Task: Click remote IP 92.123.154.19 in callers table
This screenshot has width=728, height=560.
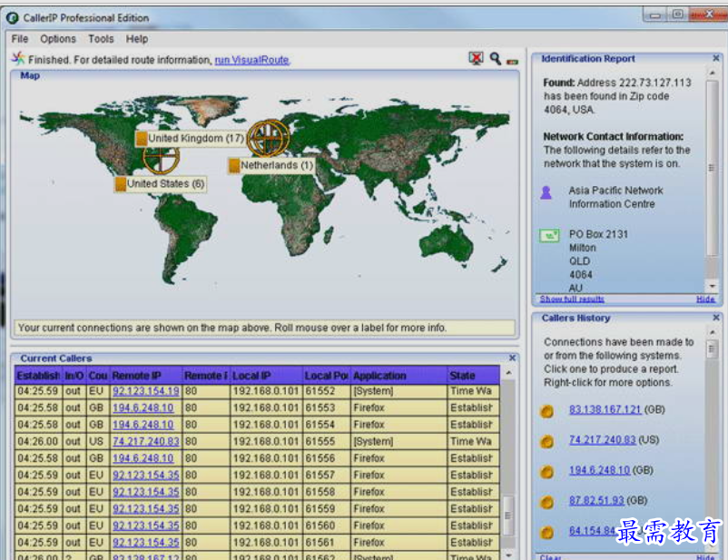Action: click(x=146, y=391)
